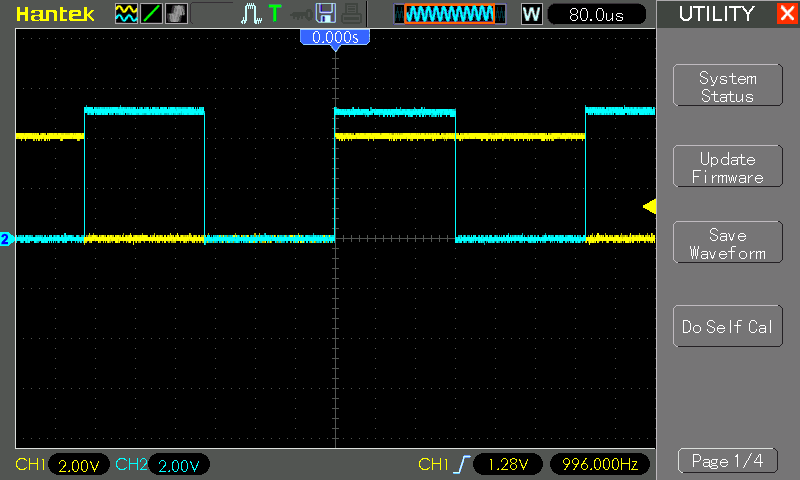Image resolution: width=800 pixels, height=480 pixels.
Task: Click the CH1 2.00V scale readout
Action: [x=78, y=465]
